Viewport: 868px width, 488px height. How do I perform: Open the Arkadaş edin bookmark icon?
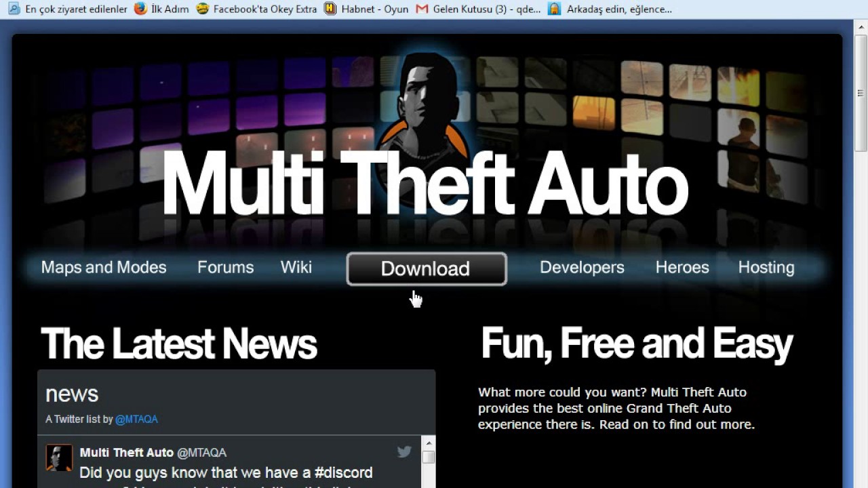(x=554, y=9)
